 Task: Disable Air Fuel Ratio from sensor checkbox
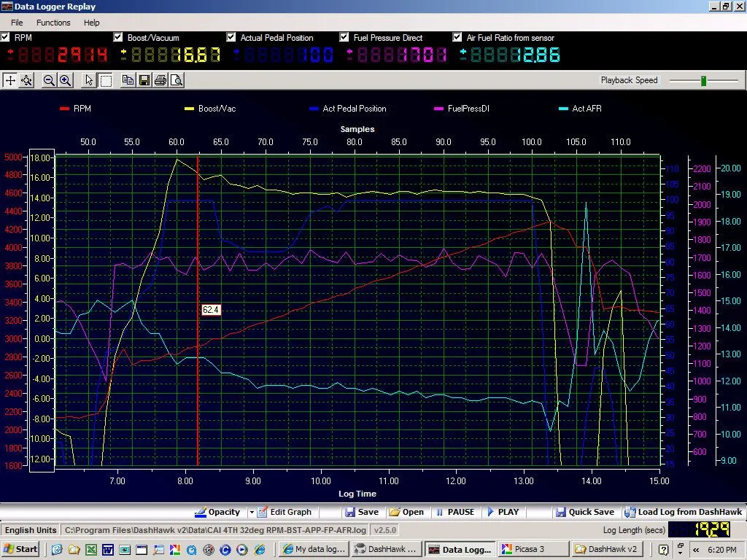(x=457, y=37)
